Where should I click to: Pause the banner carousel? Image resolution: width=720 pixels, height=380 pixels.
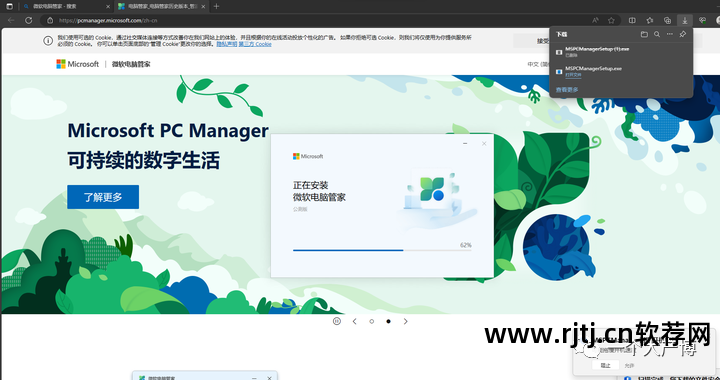337,321
